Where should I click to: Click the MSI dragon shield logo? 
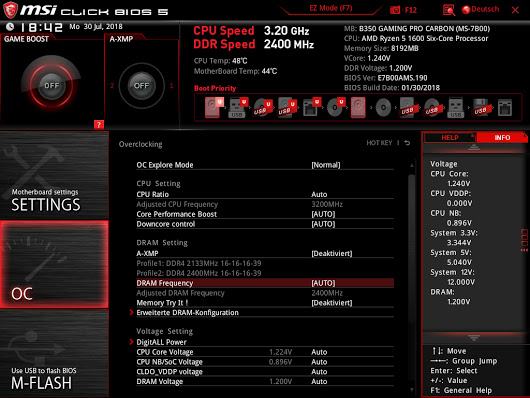10,10
